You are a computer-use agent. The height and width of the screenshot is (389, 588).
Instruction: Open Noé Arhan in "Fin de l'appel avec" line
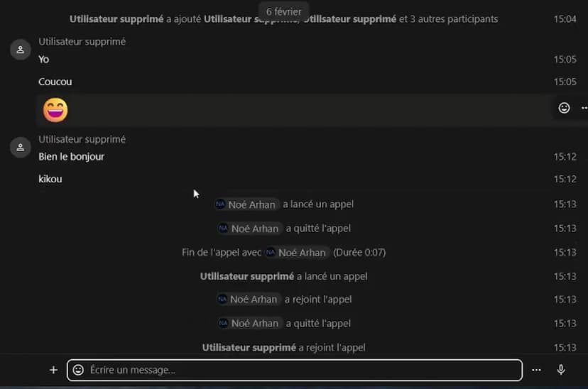[x=296, y=253]
